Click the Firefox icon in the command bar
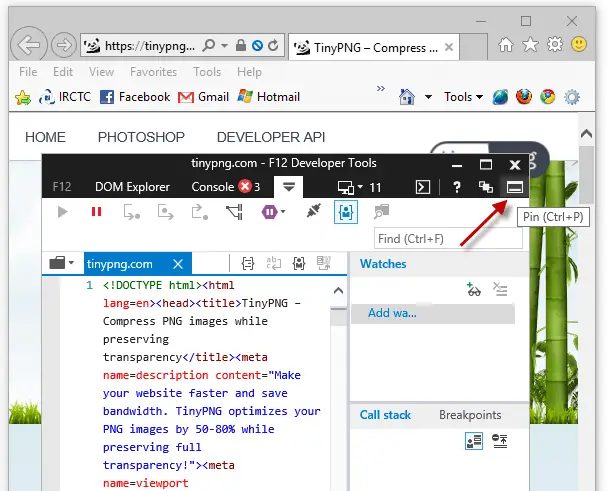 (x=524, y=97)
